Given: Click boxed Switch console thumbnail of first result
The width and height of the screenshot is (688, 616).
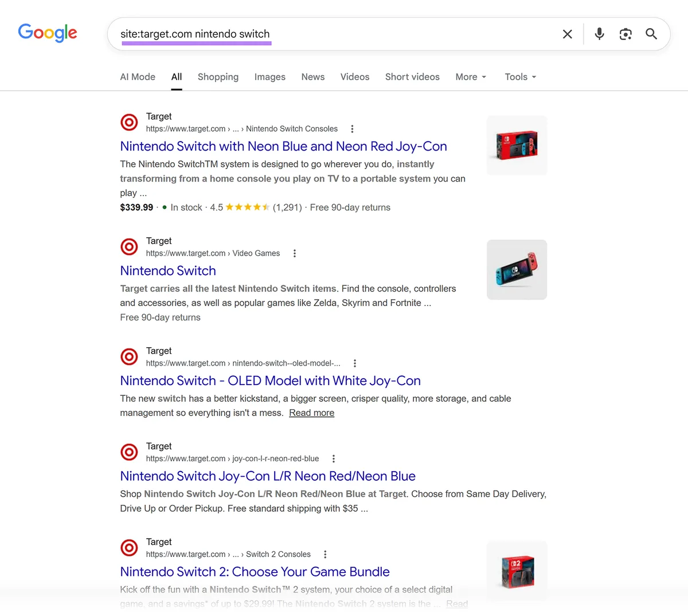Looking at the screenshot, I should [517, 145].
